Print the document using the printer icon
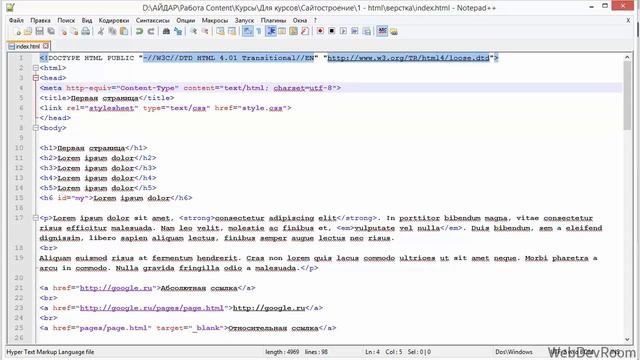Viewport: 640px width, 360px height. point(85,31)
